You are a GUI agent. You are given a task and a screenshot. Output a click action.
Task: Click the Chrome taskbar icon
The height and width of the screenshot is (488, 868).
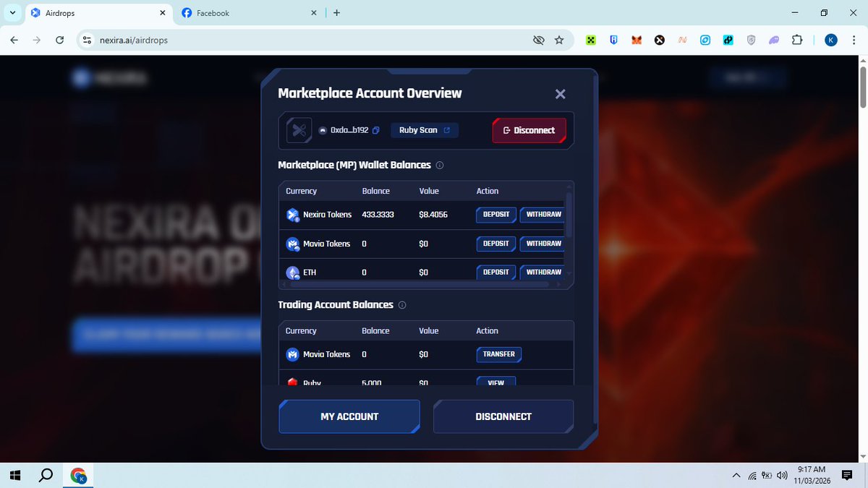coord(78,475)
